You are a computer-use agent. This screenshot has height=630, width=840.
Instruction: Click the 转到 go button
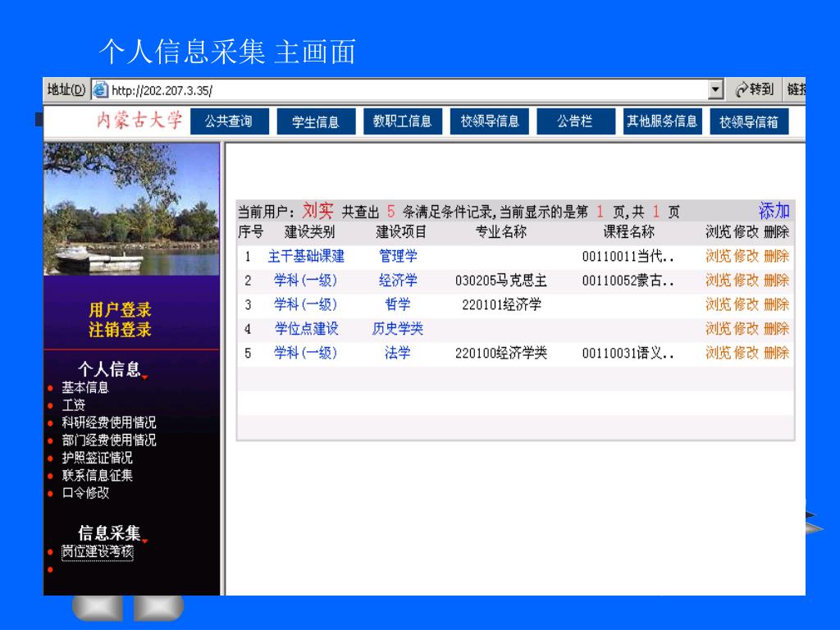(755, 89)
